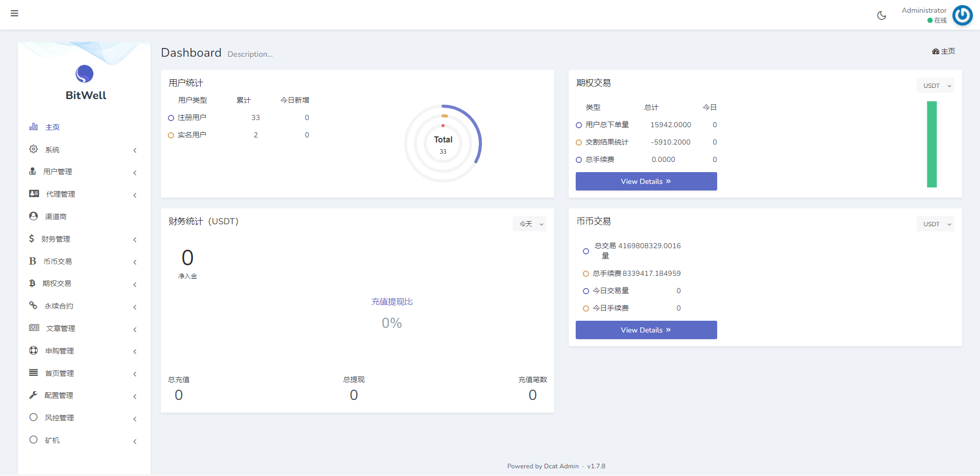Click View Details under 币币交易

point(646,330)
